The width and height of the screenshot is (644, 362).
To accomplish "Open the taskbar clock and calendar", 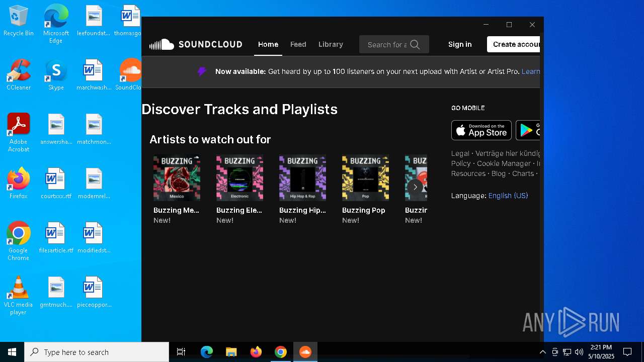I will (601, 352).
